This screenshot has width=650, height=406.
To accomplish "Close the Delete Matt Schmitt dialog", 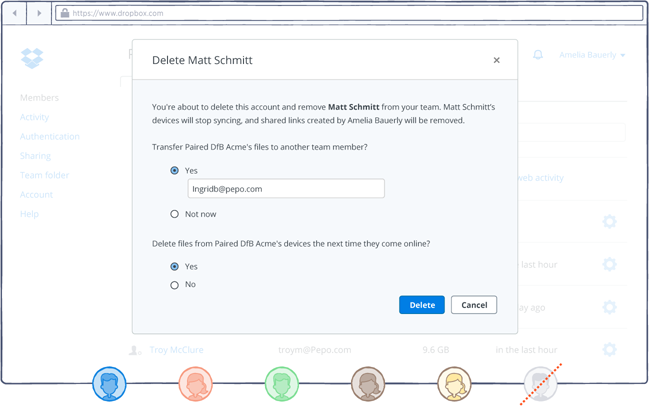I will click(x=496, y=60).
